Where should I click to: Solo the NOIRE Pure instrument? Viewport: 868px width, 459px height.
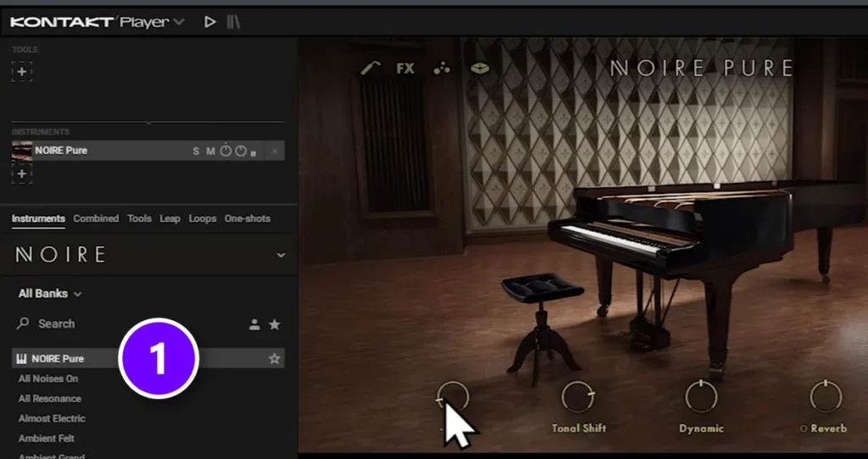tap(196, 151)
